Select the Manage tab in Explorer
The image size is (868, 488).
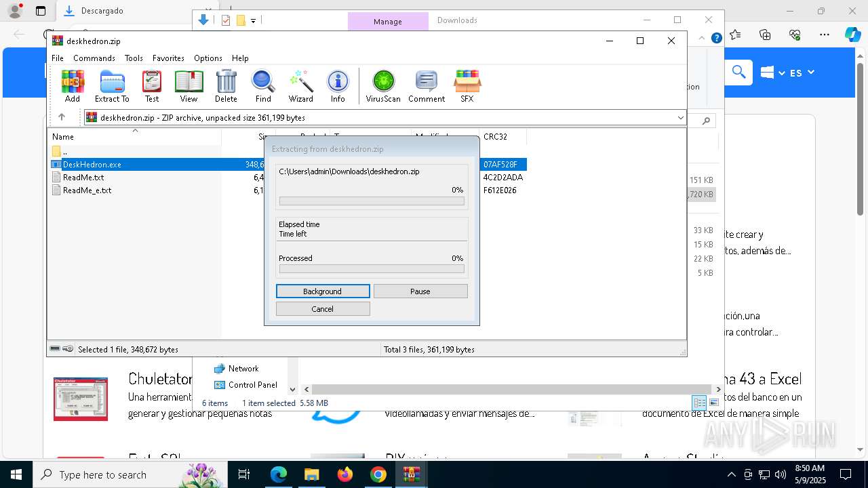pyautogui.click(x=388, y=22)
